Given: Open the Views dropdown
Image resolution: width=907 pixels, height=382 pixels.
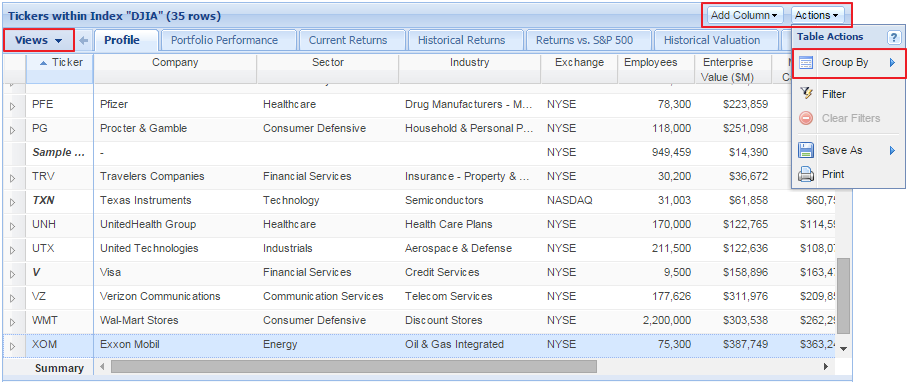Looking at the screenshot, I should point(39,41).
